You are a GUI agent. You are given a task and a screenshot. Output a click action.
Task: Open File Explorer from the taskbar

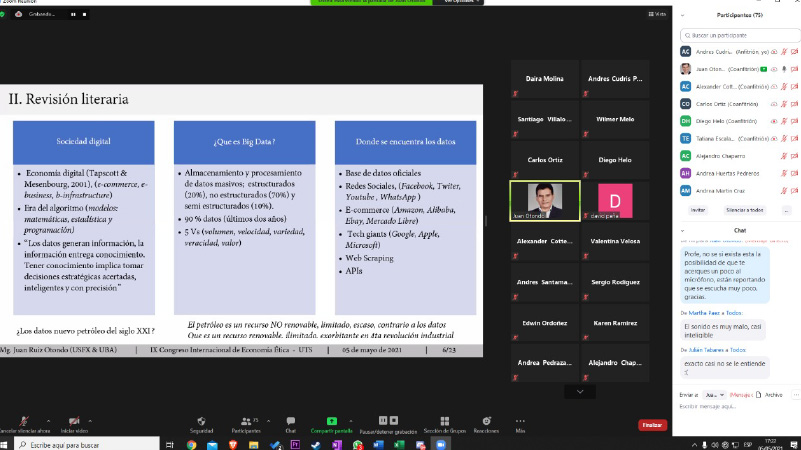(x=253, y=445)
